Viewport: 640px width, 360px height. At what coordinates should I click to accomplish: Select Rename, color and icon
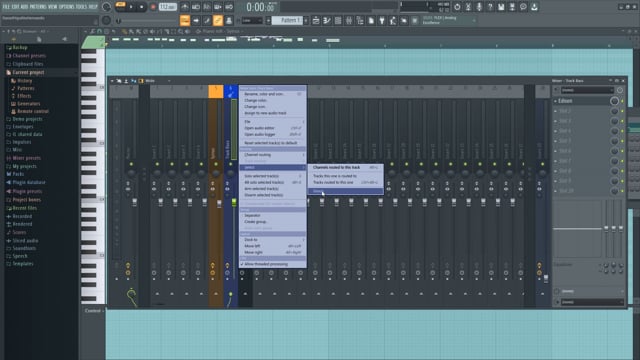(273, 94)
